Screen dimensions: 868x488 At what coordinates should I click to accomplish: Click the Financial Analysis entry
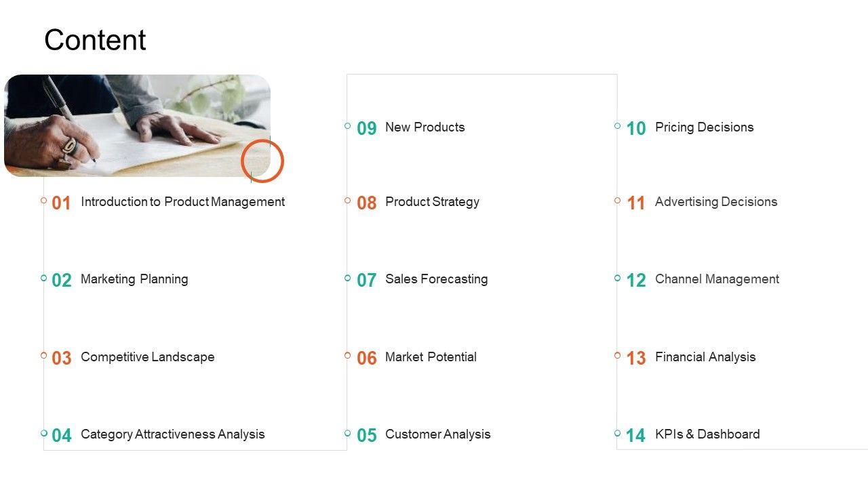[x=705, y=357]
